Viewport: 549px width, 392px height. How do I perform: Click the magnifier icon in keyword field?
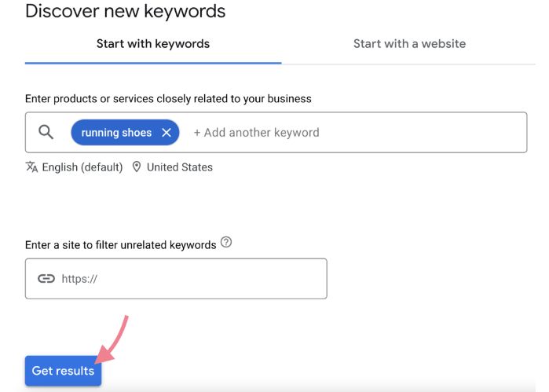(46, 133)
